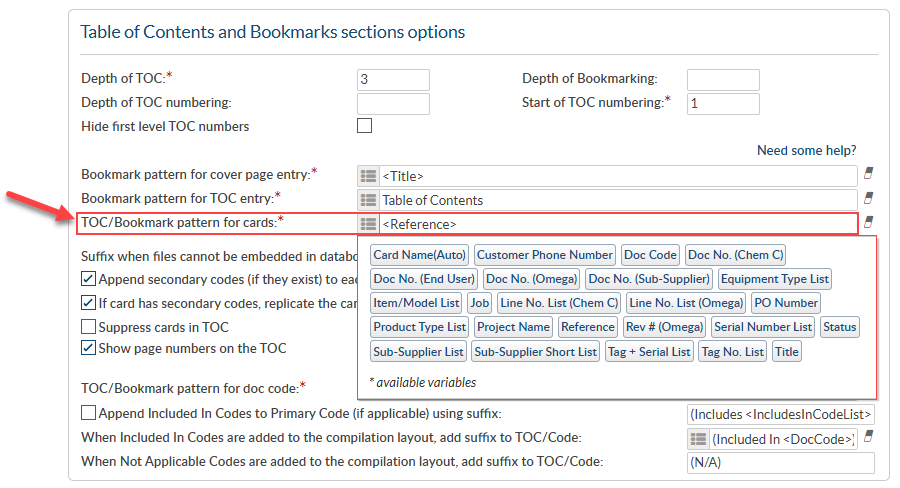Uncheck Show page numbers on the TOC
Viewport: 900px width, 488px height.
pyautogui.click(x=89, y=349)
